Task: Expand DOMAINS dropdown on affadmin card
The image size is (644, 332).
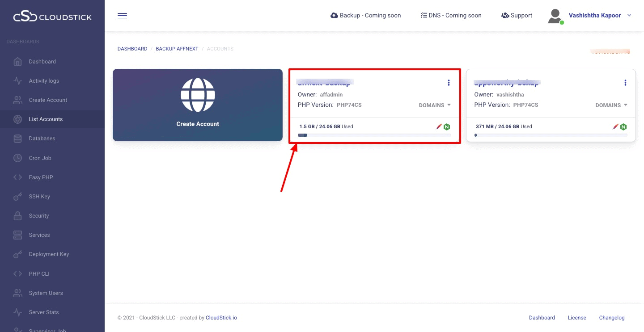Action: click(435, 105)
